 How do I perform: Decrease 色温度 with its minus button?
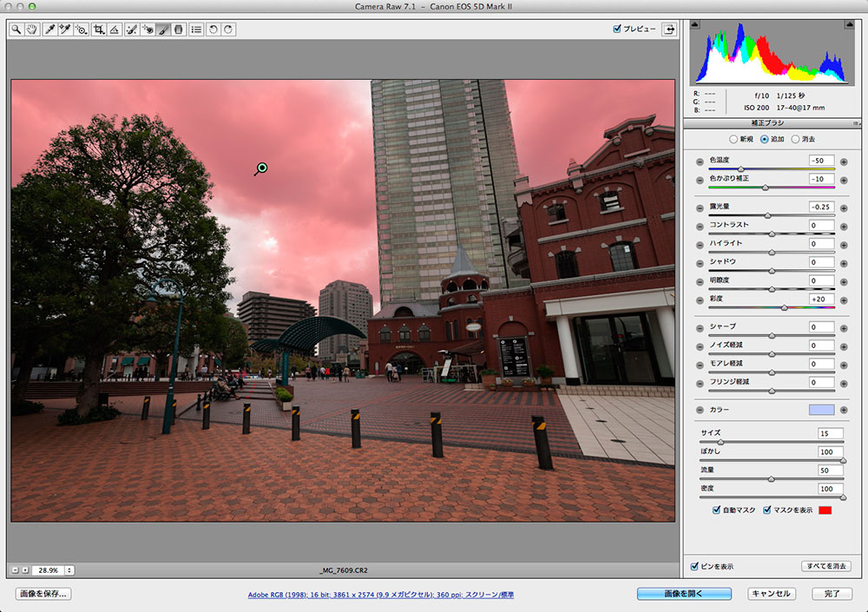[700, 161]
